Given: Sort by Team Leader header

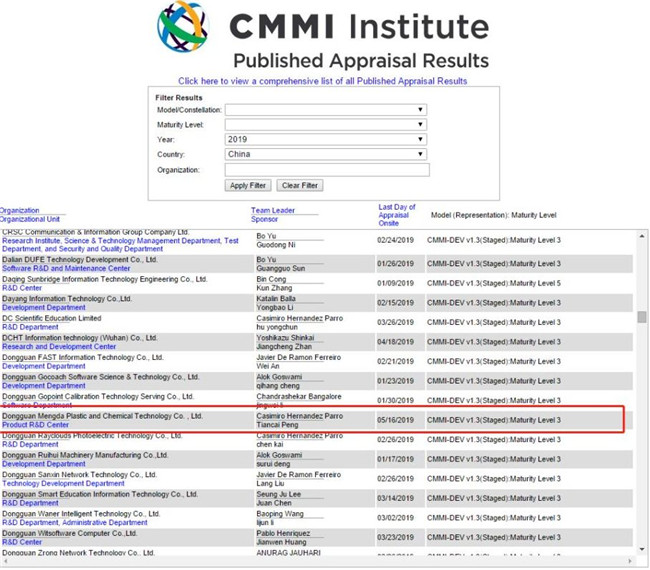Looking at the screenshot, I should tap(273, 210).
